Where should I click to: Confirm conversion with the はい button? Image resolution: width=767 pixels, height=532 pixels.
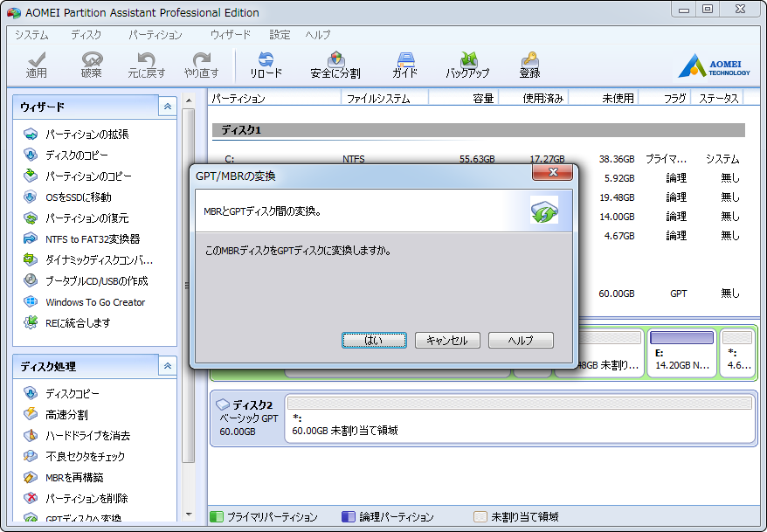(374, 341)
